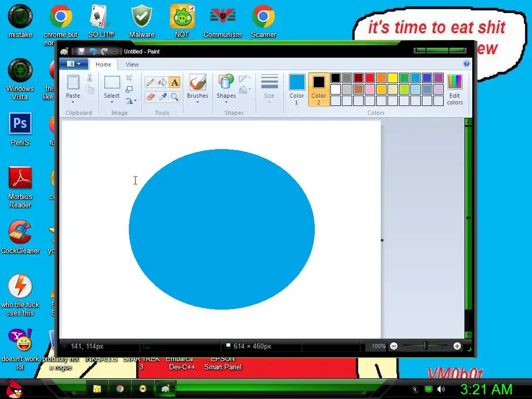Click the Paste clipboard icon

73,83
